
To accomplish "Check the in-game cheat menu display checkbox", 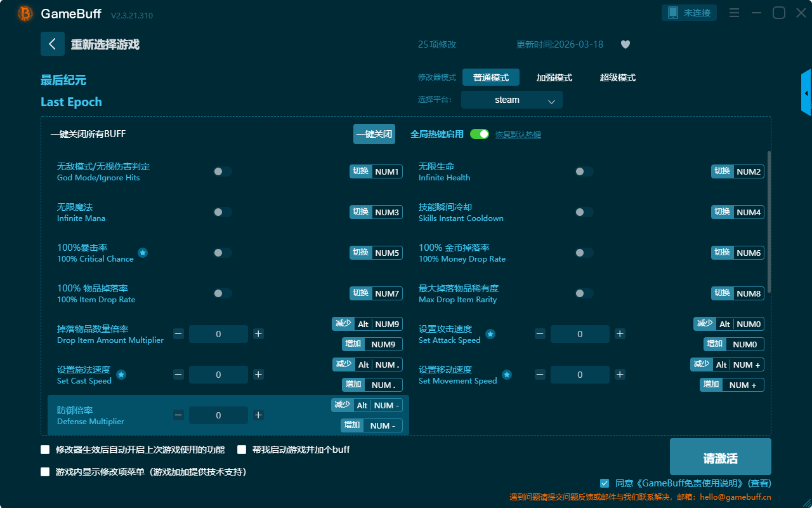I will click(45, 472).
